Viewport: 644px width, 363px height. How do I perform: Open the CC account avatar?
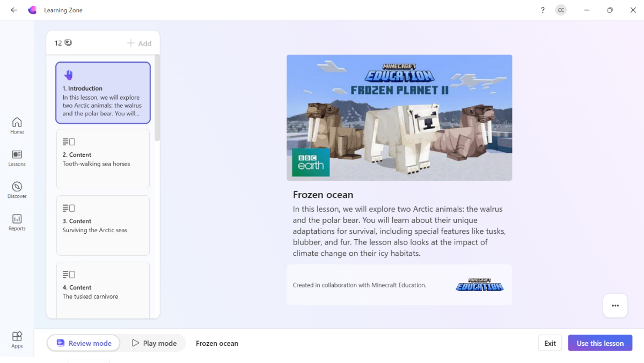coord(561,10)
